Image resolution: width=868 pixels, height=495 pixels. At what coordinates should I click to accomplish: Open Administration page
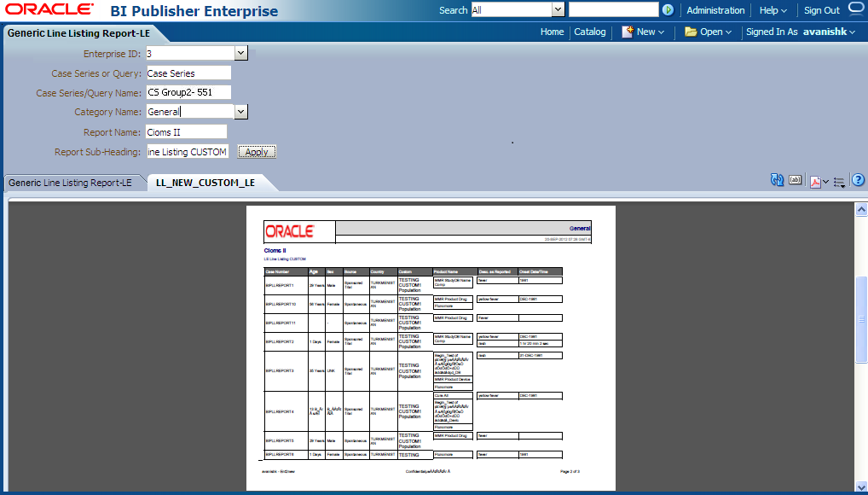(x=715, y=10)
